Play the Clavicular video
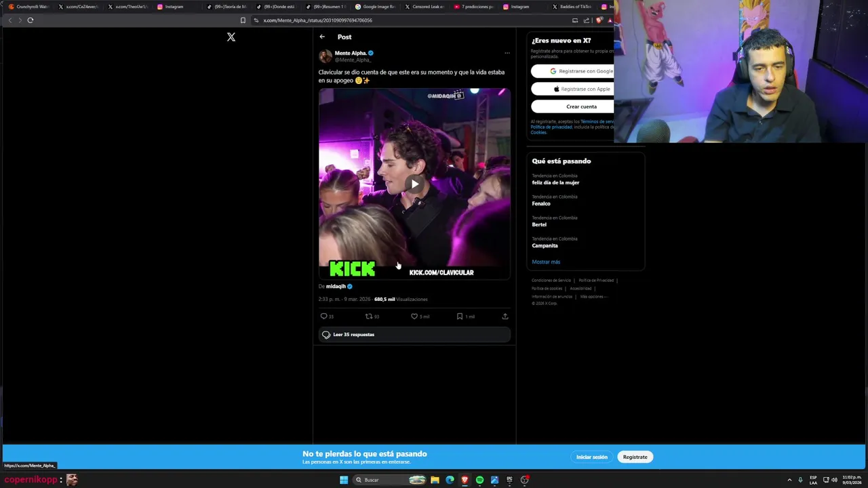The width and height of the screenshot is (868, 488). click(x=414, y=184)
